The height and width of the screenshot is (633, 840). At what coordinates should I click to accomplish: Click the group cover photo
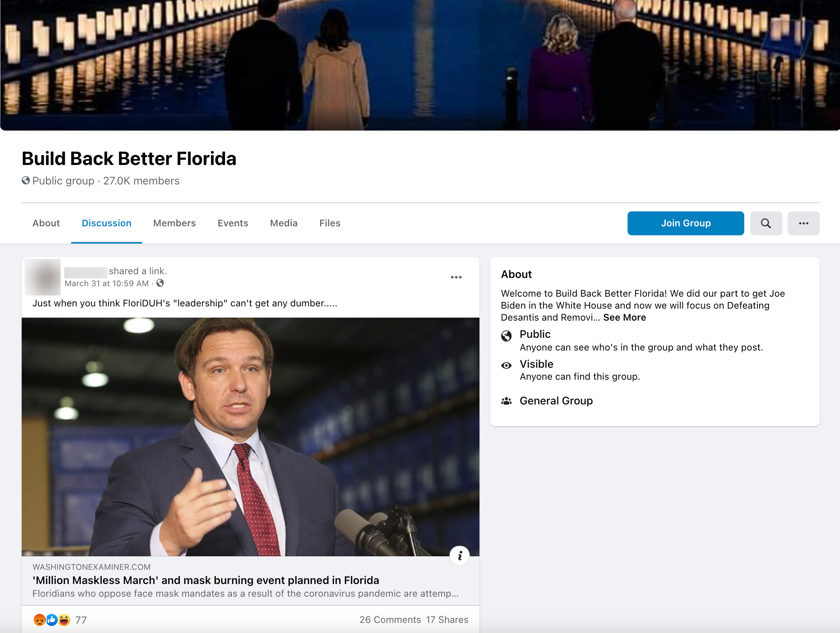click(420, 65)
